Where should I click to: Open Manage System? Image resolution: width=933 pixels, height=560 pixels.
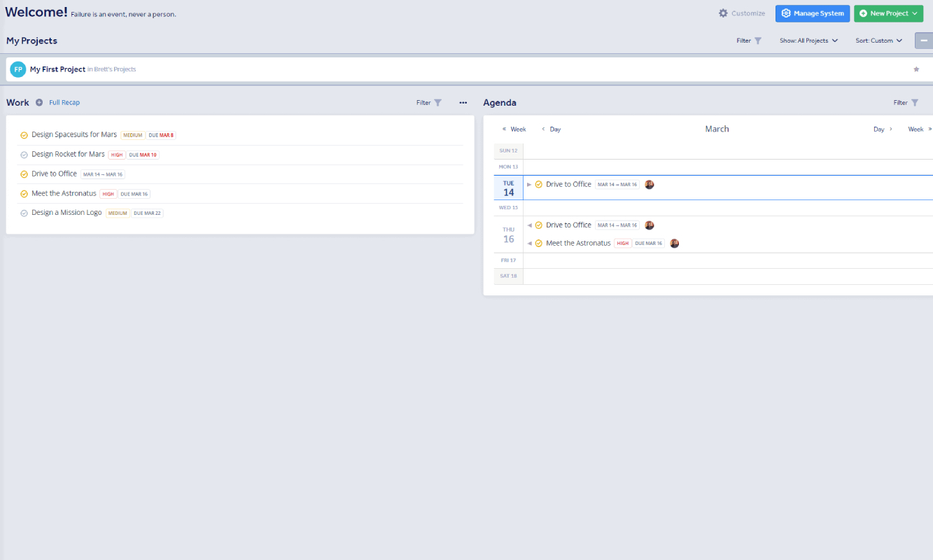click(813, 13)
